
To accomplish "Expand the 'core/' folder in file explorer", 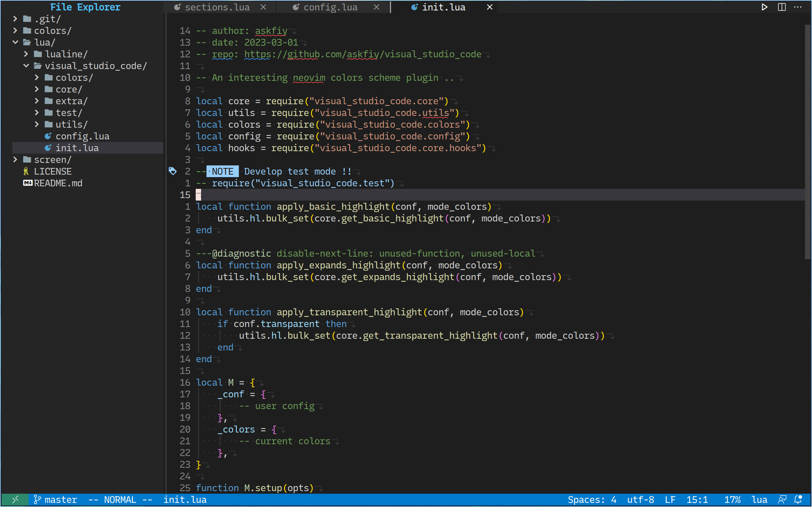I will pos(69,89).
